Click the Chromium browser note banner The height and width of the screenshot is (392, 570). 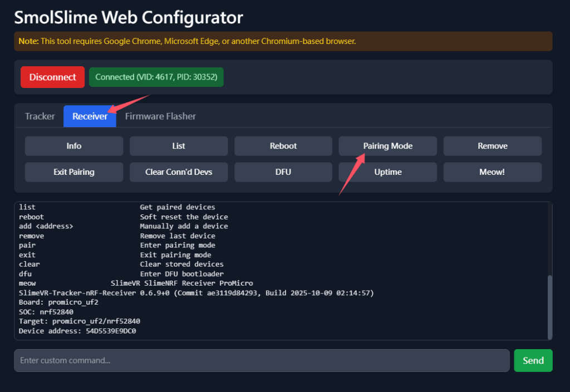[283, 41]
